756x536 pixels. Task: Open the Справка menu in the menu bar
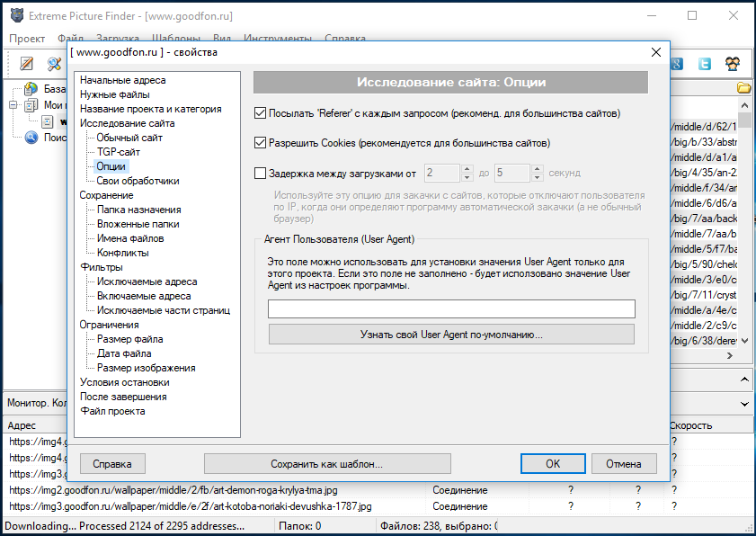point(345,38)
